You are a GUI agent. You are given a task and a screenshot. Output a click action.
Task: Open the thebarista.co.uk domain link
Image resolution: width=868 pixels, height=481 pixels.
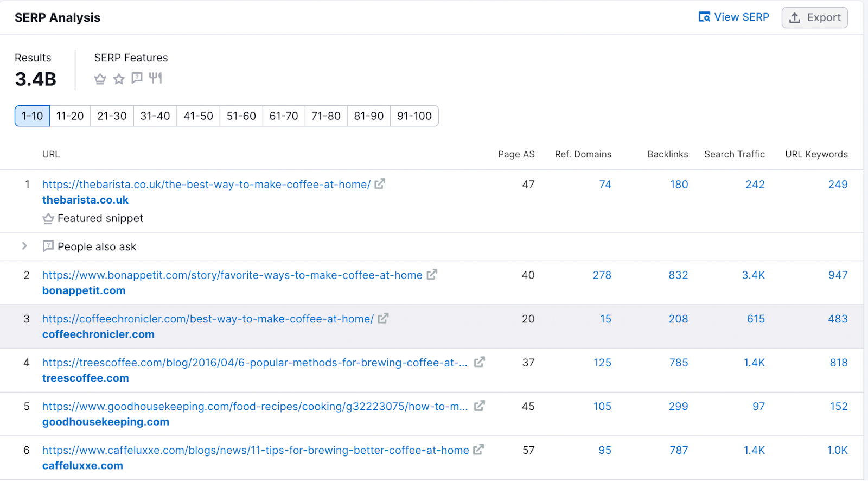[x=85, y=200]
